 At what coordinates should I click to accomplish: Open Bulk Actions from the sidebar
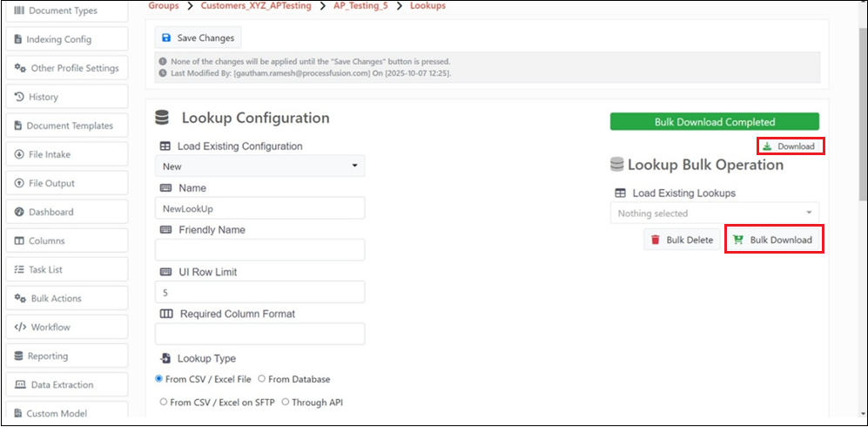coord(56,298)
